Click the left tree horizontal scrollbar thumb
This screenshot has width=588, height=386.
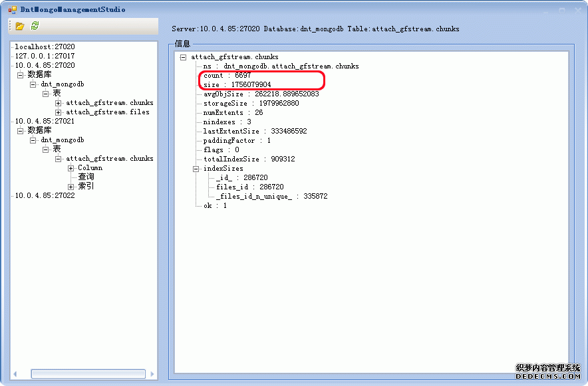[88, 374]
